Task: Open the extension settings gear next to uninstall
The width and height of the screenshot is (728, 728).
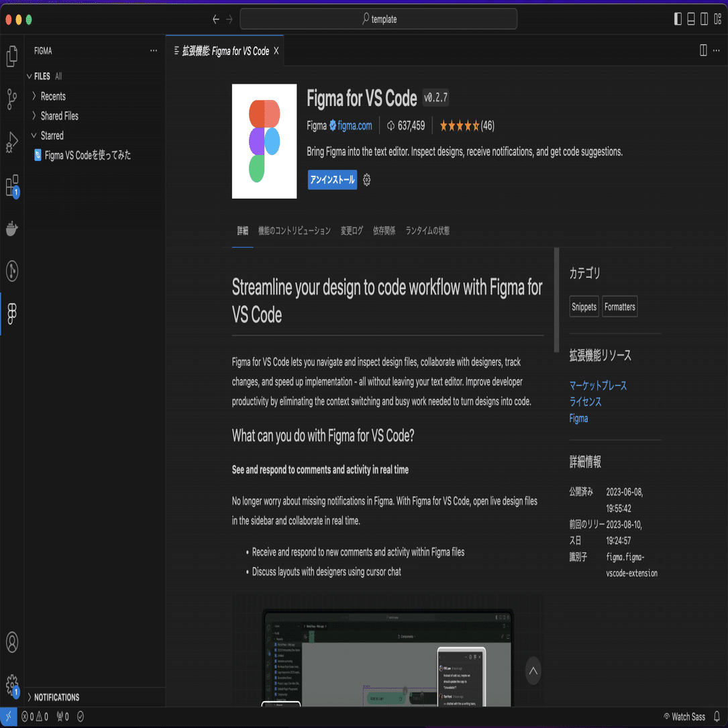Action: pos(367,180)
